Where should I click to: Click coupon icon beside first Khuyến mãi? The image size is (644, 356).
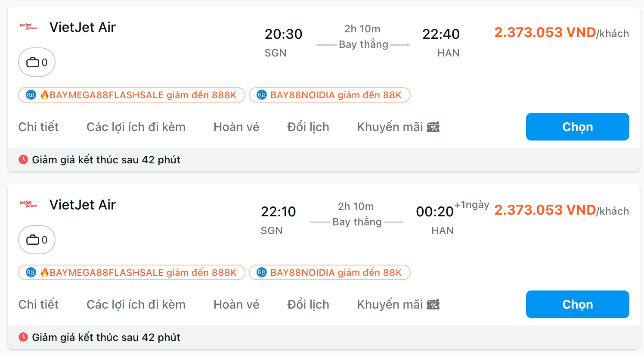click(x=433, y=127)
